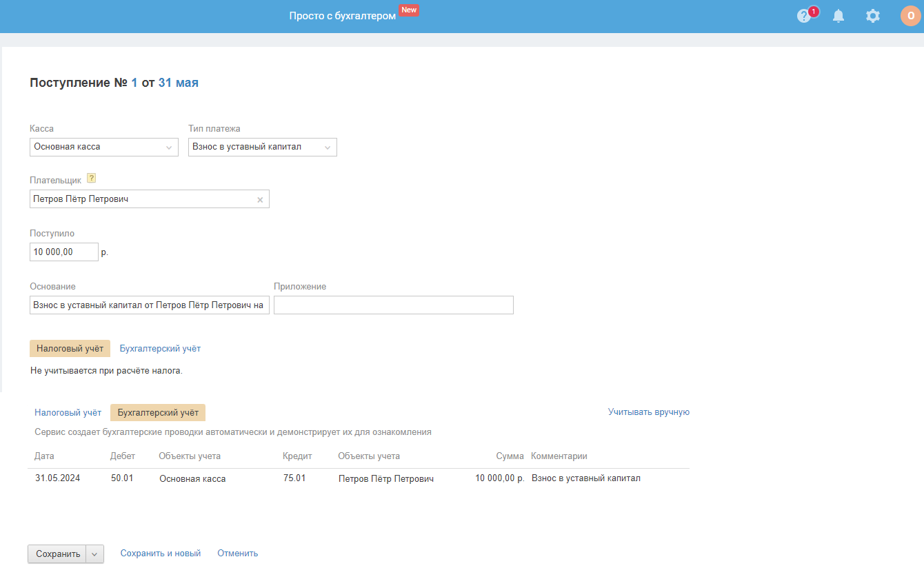Clear the payer field with X
Image resolution: width=924 pixels, height=568 pixels.
pyautogui.click(x=260, y=200)
